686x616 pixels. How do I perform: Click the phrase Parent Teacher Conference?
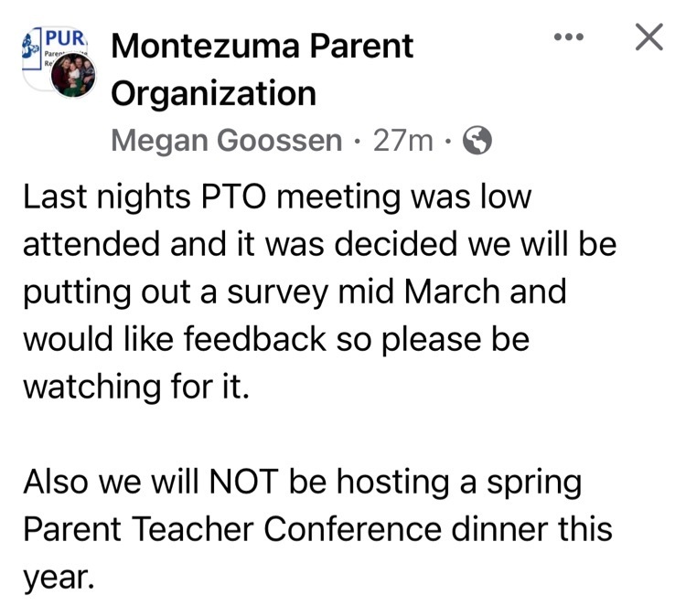click(232, 529)
